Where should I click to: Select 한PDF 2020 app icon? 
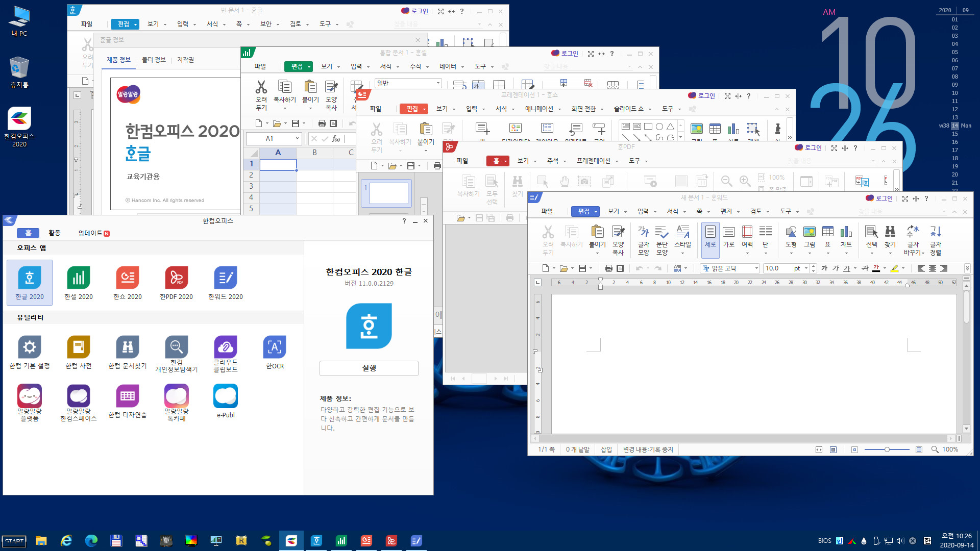click(x=177, y=283)
